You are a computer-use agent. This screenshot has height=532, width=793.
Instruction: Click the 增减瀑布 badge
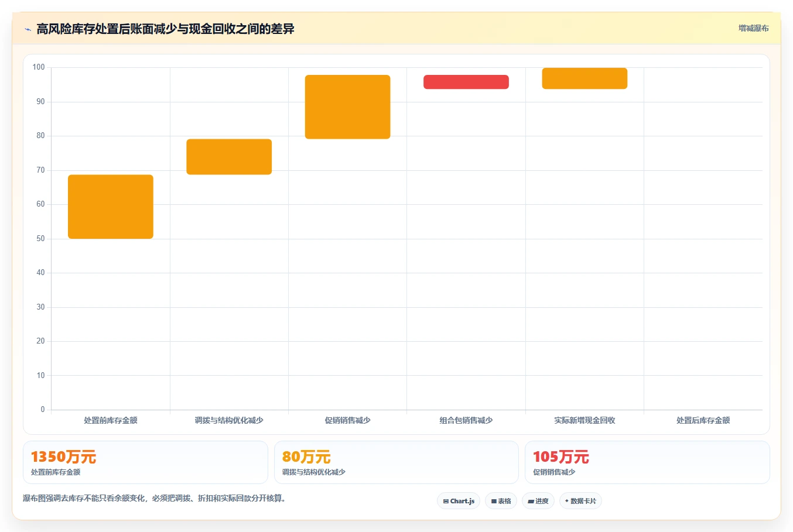tap(753, 28)
